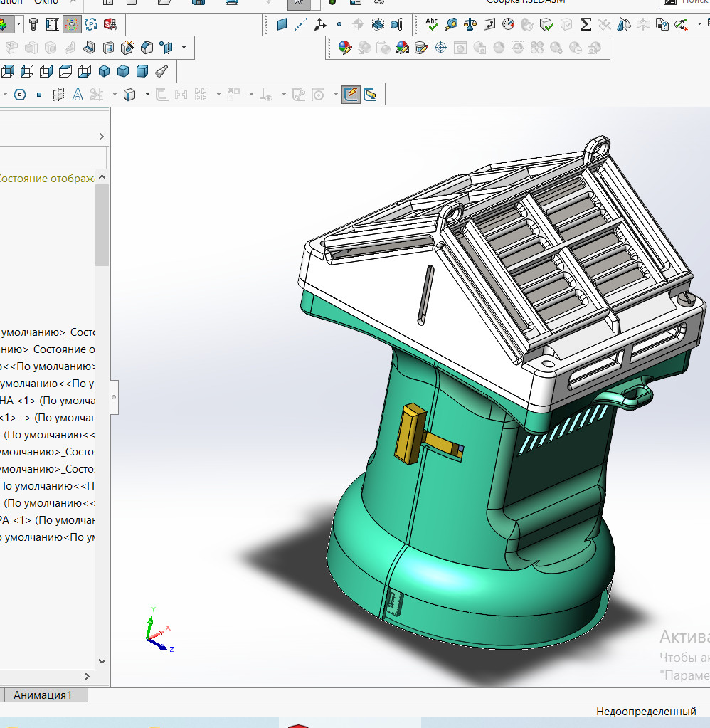Toggle the highlighted zebra-stripes display button
Viewport: 710px width, 728px height.
point(72,25)
